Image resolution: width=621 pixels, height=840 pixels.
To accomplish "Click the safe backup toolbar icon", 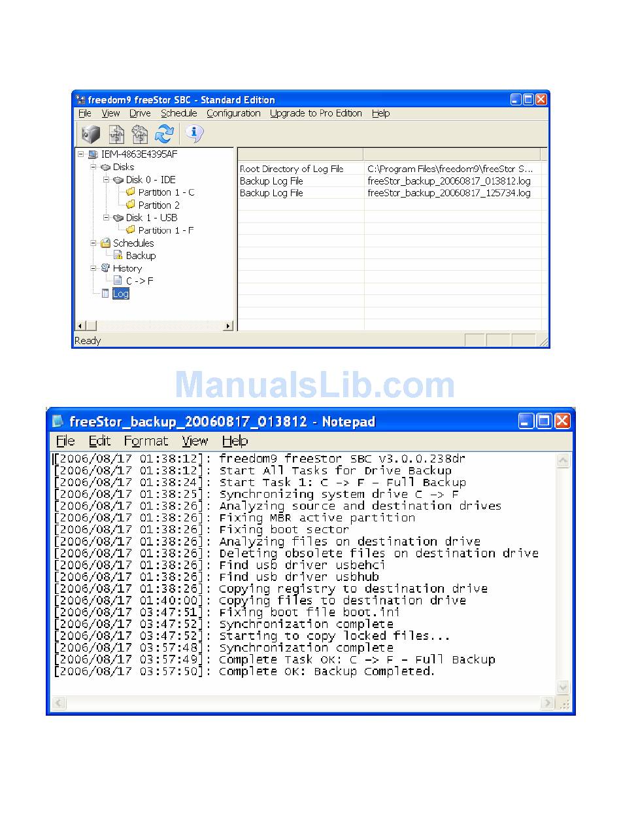I will (90, 134).
